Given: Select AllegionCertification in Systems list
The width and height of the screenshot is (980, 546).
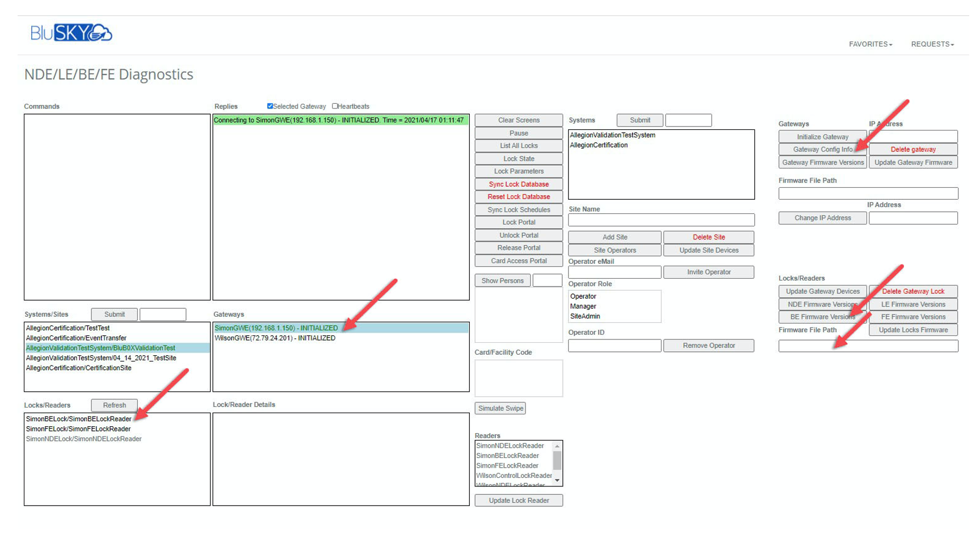Looking at the screenshot, I should 599,145.
